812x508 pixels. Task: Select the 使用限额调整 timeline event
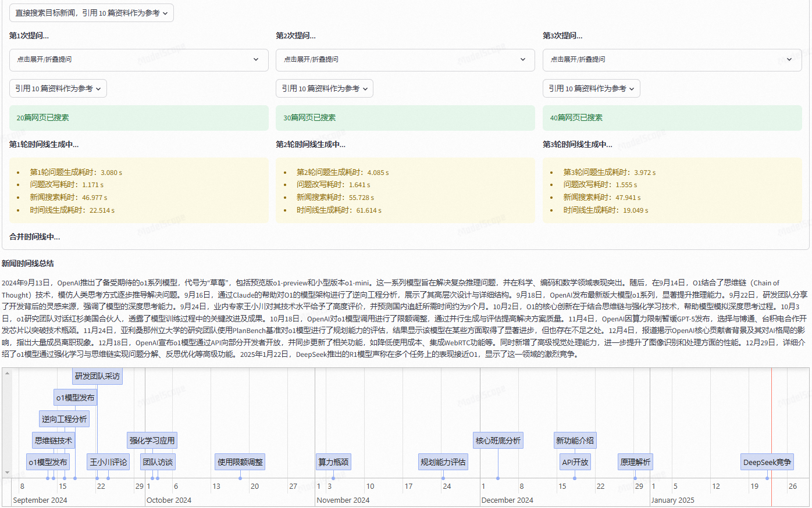coord(240,462)
